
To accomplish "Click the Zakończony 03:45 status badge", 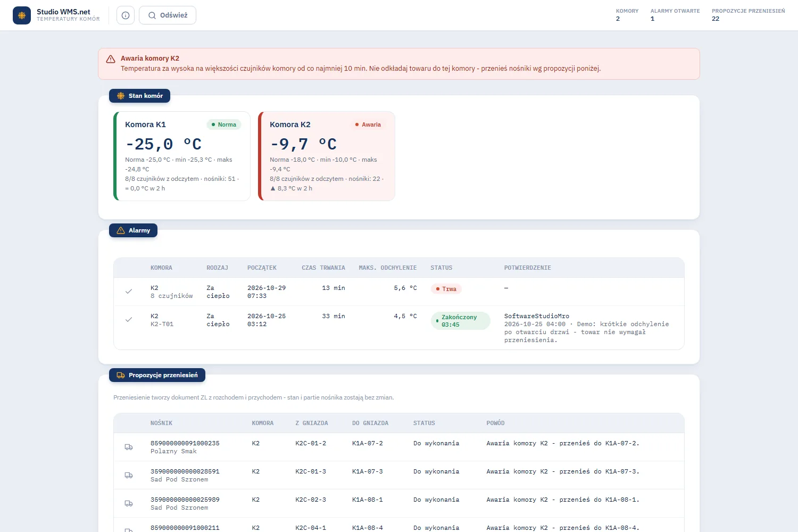I will point(460,321).
